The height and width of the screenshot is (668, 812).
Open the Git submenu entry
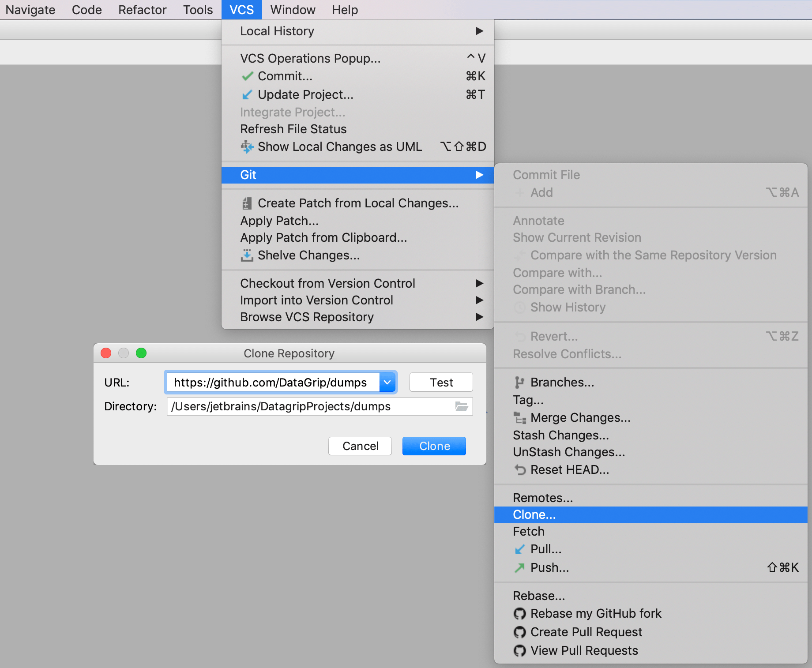[x=358, y=175]
